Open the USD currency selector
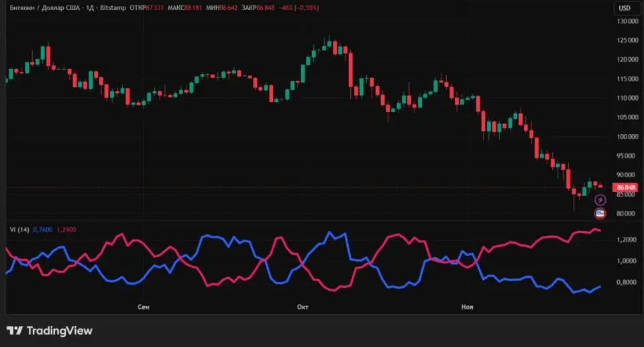 coord(624,8)
